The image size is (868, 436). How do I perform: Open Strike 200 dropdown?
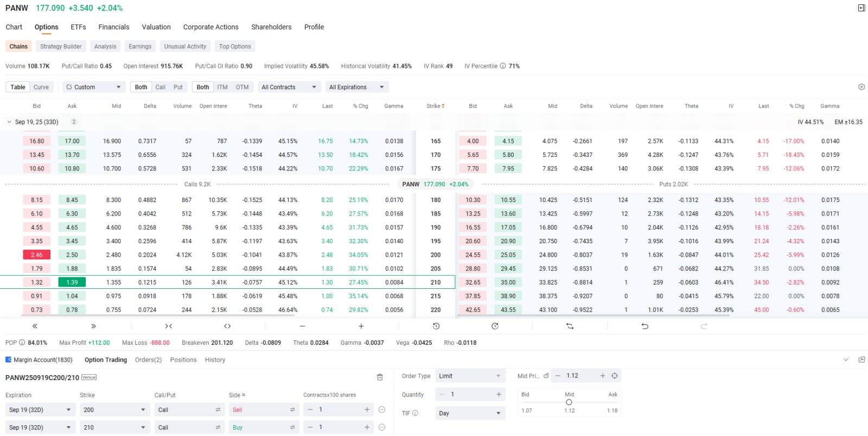click(x=114, y=410)
